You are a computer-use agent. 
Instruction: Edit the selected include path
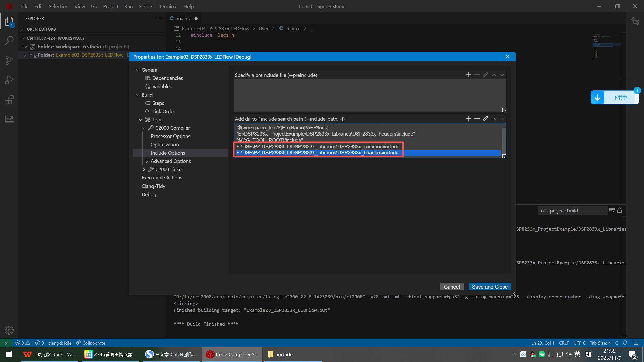point(485,119)
